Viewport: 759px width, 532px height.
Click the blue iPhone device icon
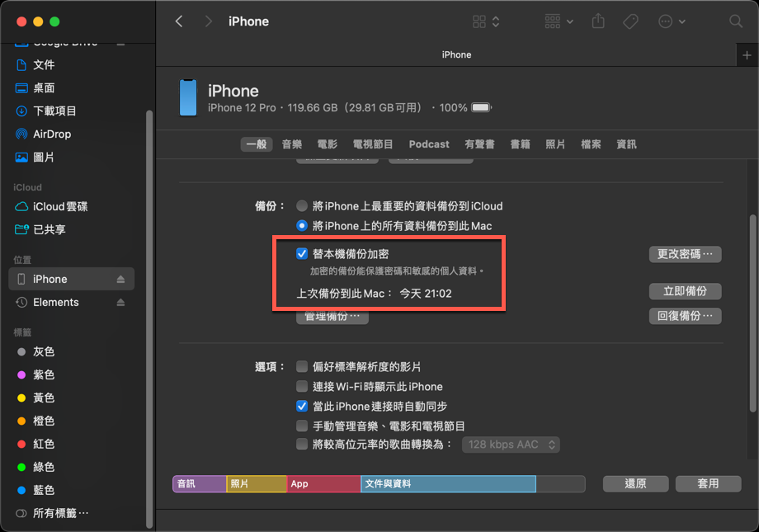[188, 98]
